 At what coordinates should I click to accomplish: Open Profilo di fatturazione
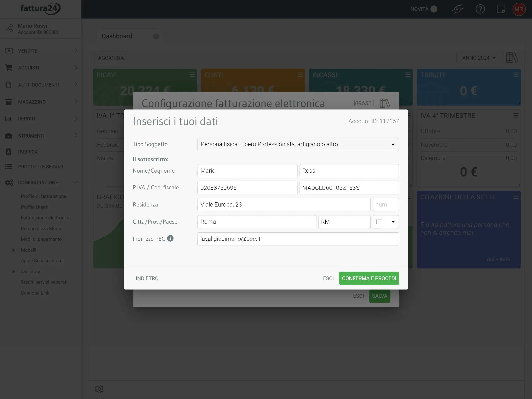point(43,196)
